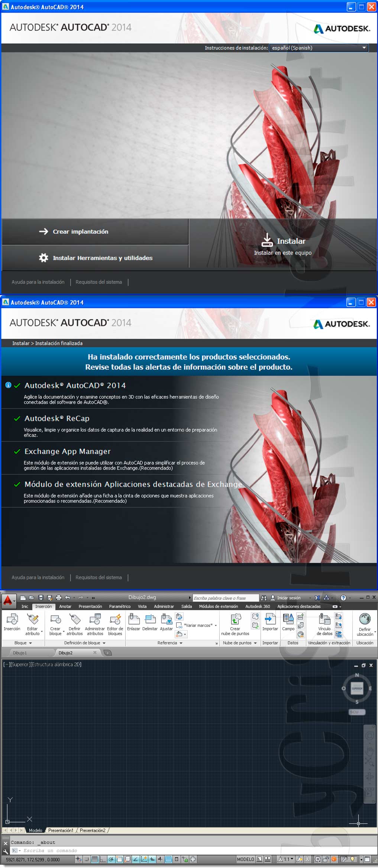
Task: Open the Administrar ribbon tab
Action: coord(164,606)
